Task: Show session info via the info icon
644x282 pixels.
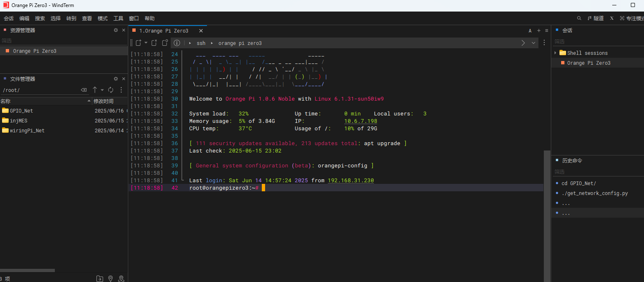Action: (176, 43)
